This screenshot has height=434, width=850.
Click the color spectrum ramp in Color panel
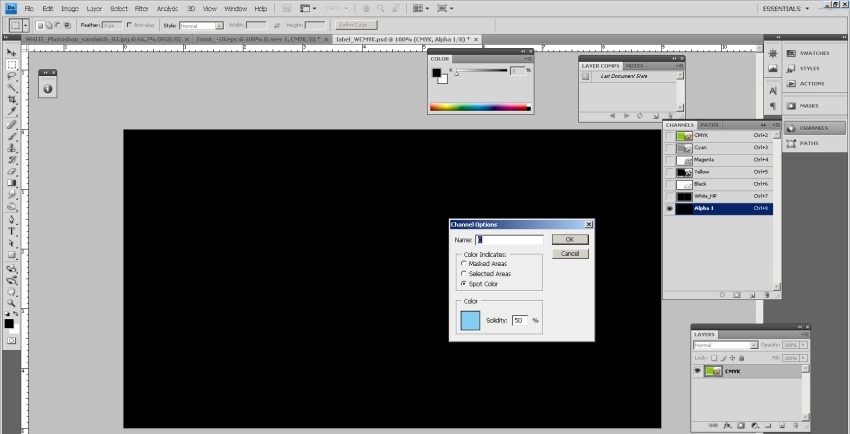pyautogui.click(x=480, y=107)
